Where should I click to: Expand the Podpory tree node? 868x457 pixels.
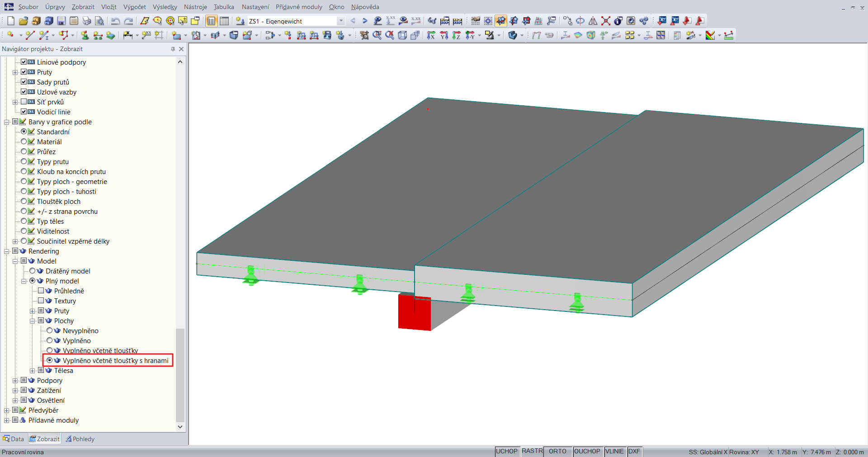tap(15, 380)
